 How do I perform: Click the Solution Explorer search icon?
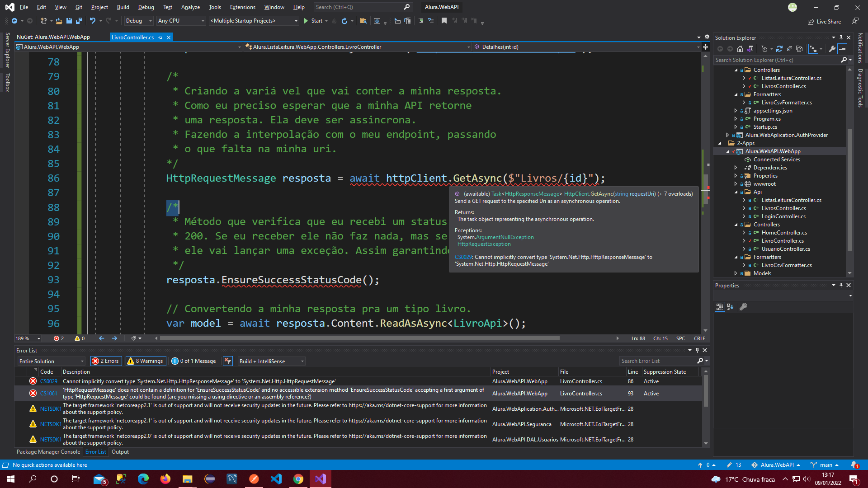(x=847, y=60)
